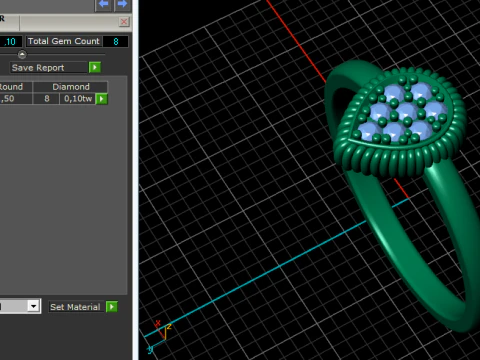Click the ,10 value field

[x=11, y=42]
